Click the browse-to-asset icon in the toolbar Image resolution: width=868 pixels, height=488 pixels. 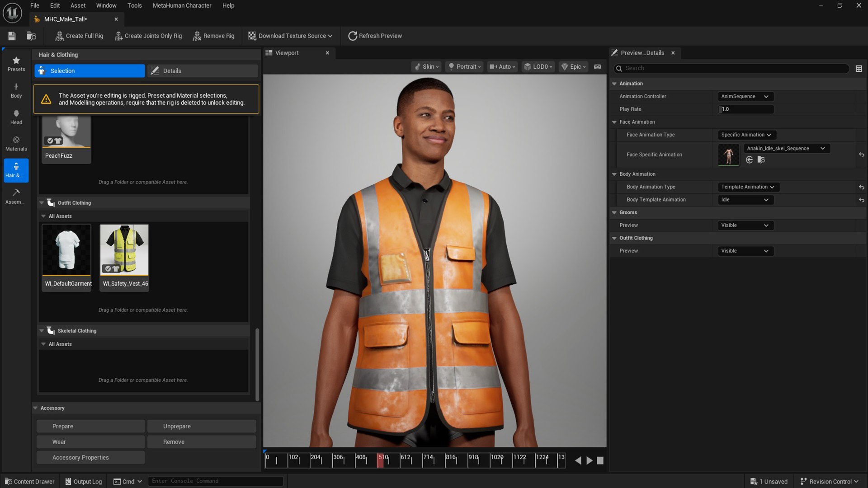coord(31,36)
